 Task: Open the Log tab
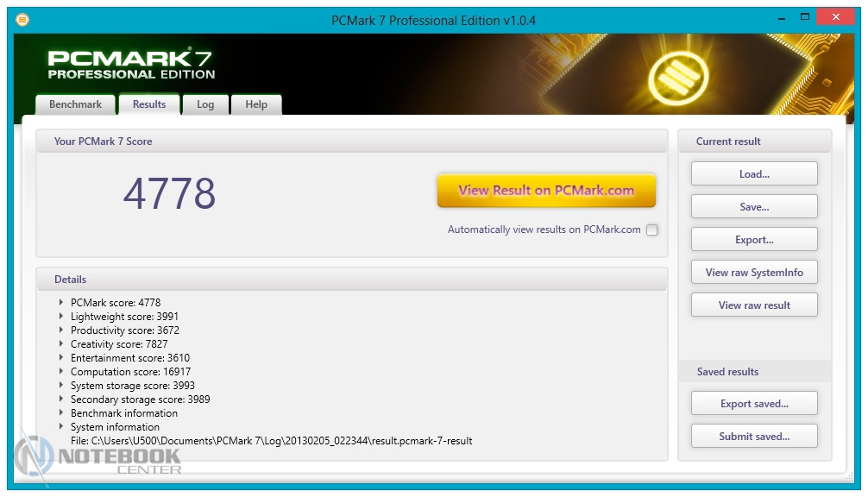tap(205, 104)
